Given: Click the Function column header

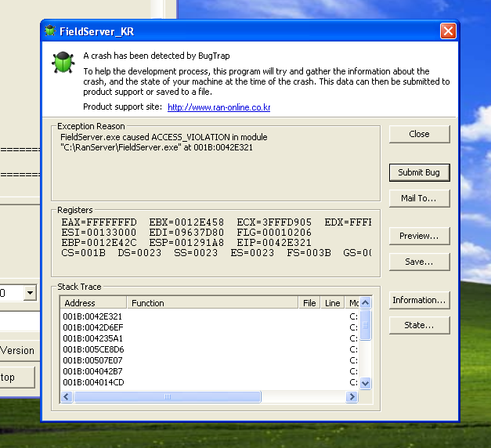Looking at the screenshot, I should 212,303.
